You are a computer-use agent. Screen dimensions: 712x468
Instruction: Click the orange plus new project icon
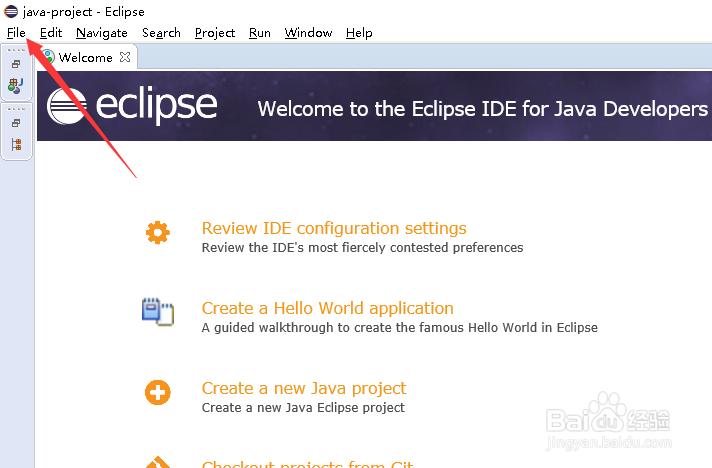tap(158, 392)
